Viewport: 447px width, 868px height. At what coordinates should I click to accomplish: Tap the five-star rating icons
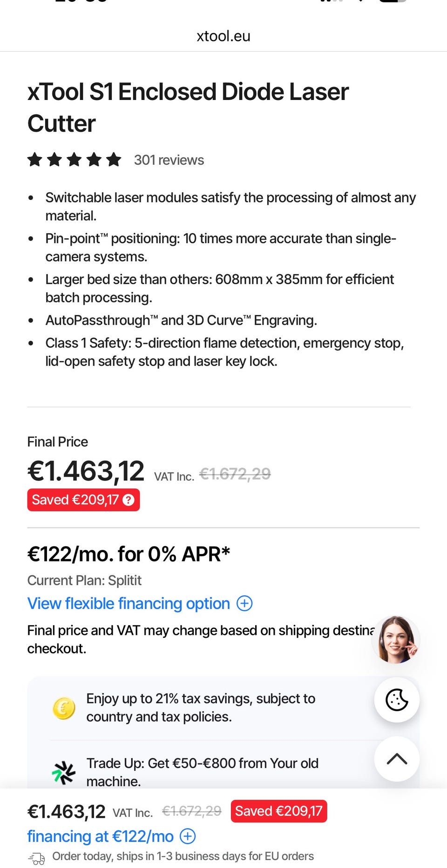pos(74,160)
